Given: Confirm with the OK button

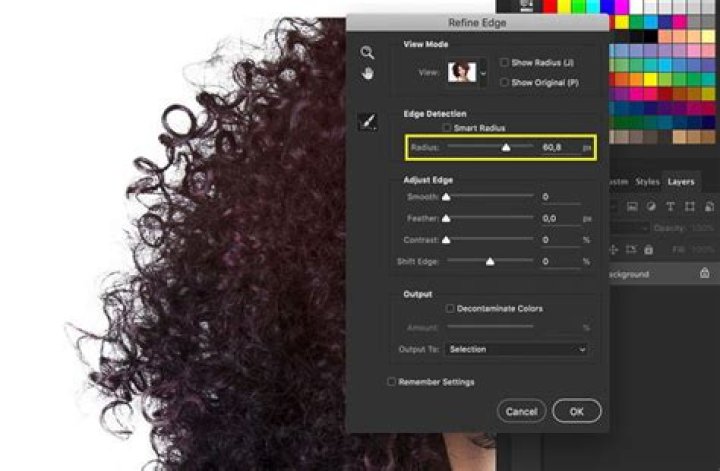Looking at the screenshot, I should (577, 411).
